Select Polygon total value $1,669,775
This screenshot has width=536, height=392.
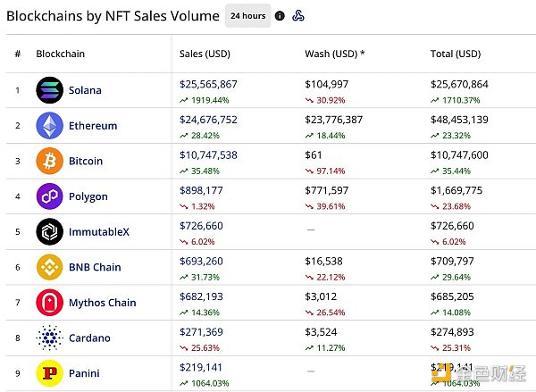click(x=456, y=191)
